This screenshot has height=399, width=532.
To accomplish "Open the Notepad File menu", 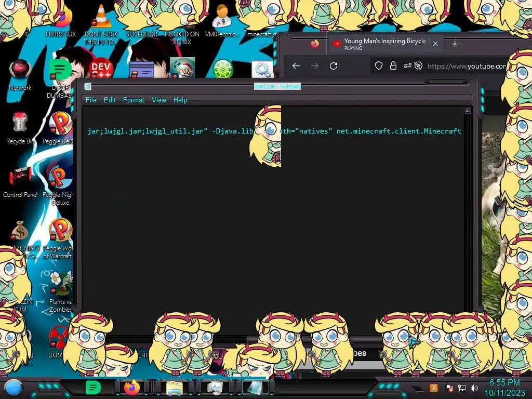I will click(91, 100).
